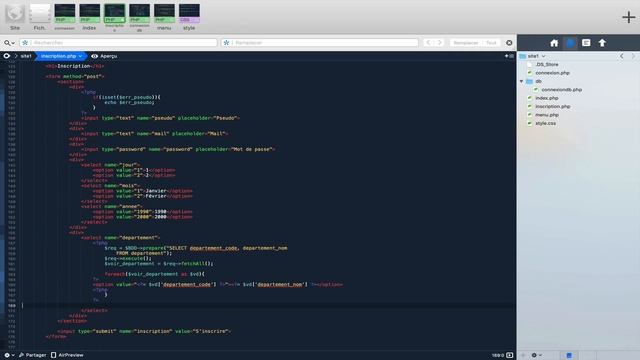Open editor settings gear menu at bottom left

pyautogui.click(x=9, y=355)
